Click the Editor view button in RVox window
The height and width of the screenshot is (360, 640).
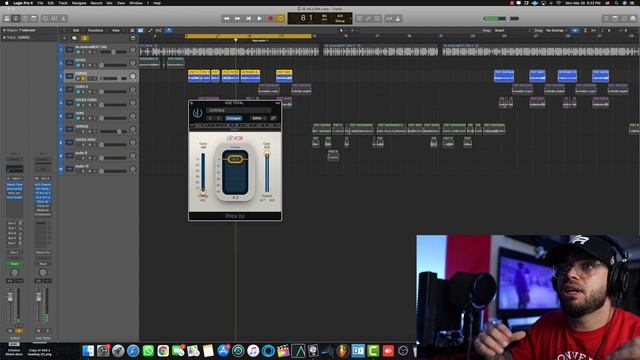[x=257, y=118]
